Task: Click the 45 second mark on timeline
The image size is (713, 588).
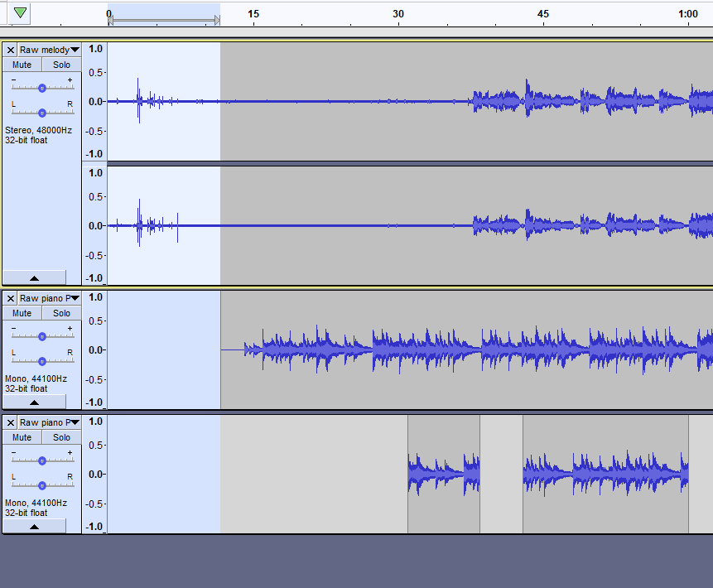Action: (x=543, y=13)
